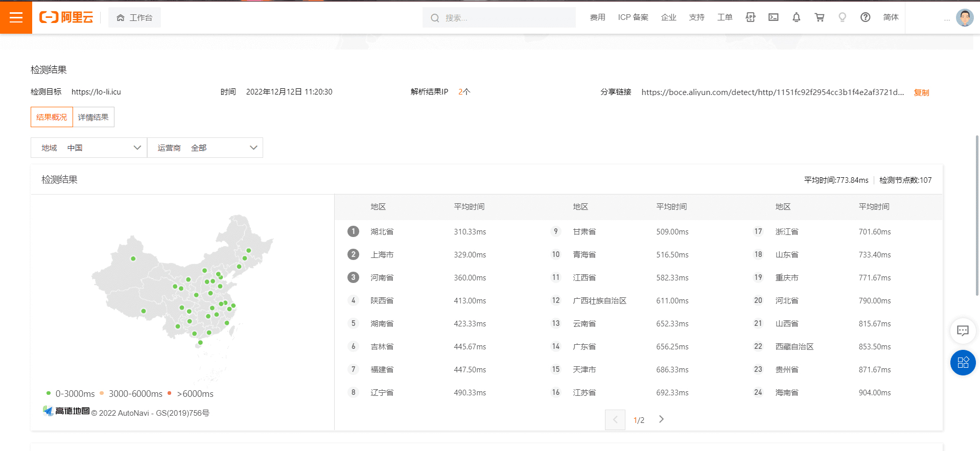The image size is (980, 451).
Task: Open the Cloud Shell terminal icon
Action: 773,17
